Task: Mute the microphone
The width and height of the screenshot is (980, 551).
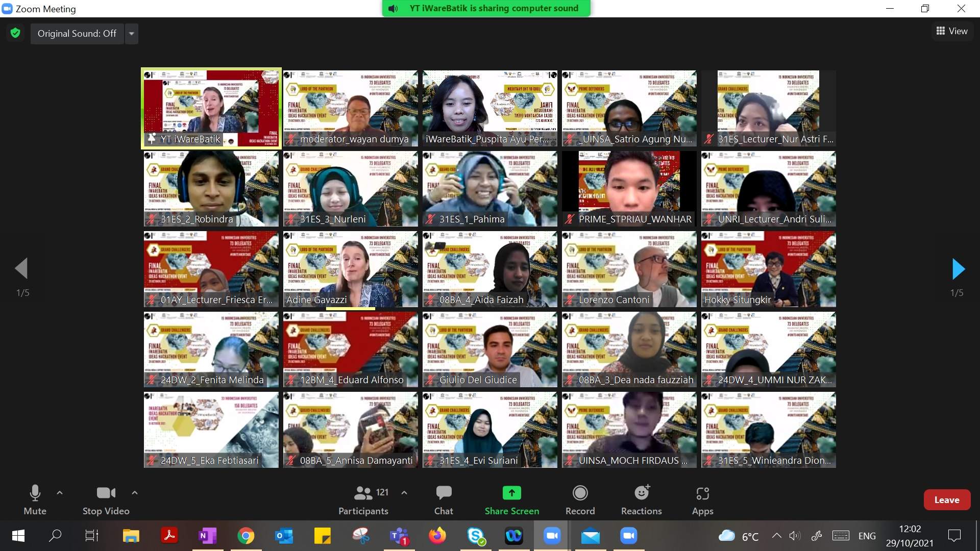Action: (35, 493)
